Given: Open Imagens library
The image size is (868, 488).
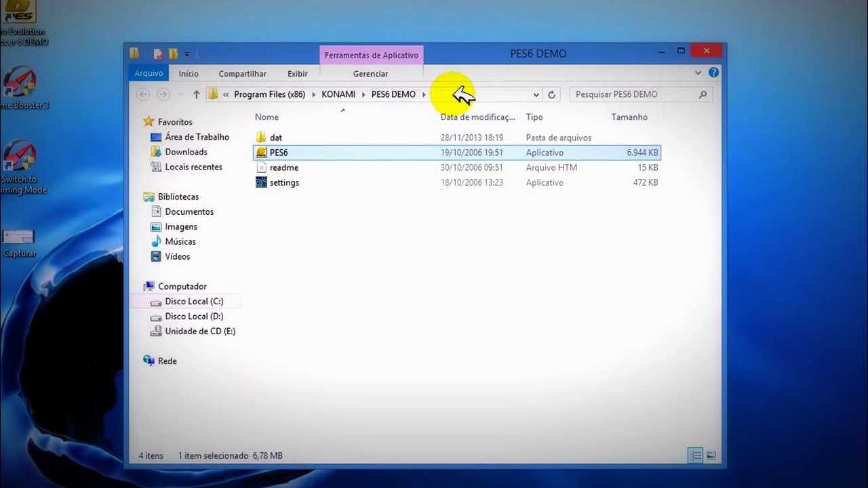Looking at the screenshot, I should [181, 226].
